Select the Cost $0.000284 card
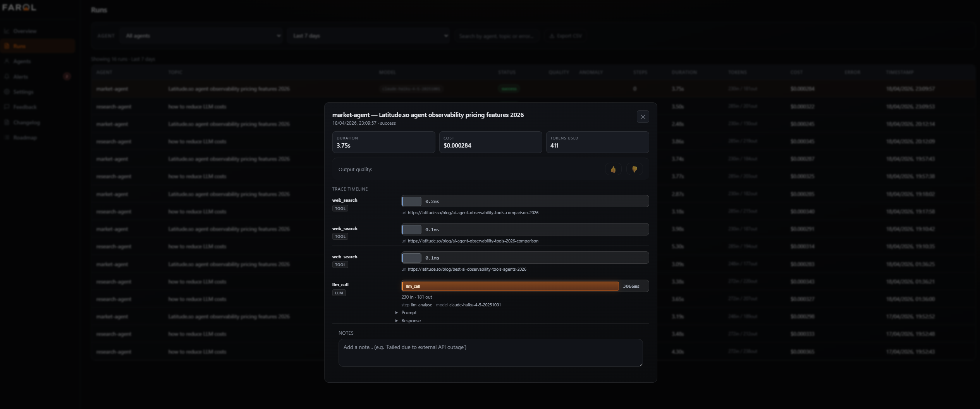The width and height of the screenshot is (980, 409). point(490,142)
